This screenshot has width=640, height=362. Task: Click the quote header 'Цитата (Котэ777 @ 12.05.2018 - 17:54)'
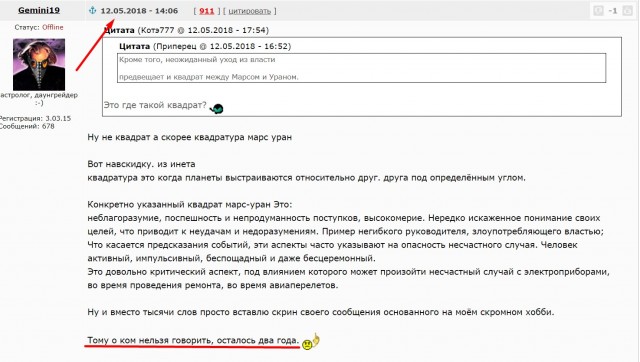click(x=187, y=30)
